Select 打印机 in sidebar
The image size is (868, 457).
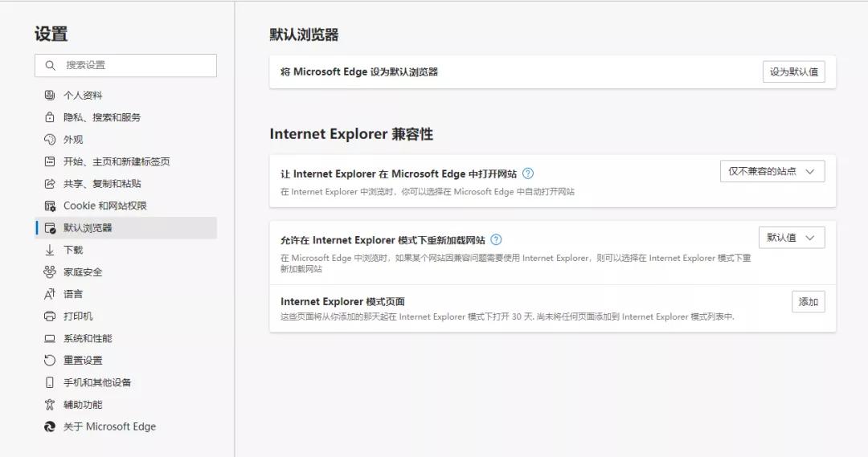[x=126, y=316]
